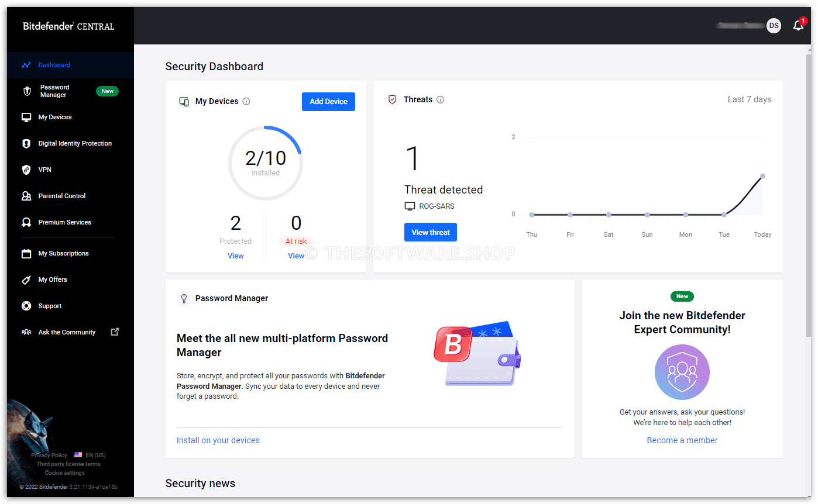Click the key icon in Password Manager card
The image size is (818, 504).
(184, 298)
